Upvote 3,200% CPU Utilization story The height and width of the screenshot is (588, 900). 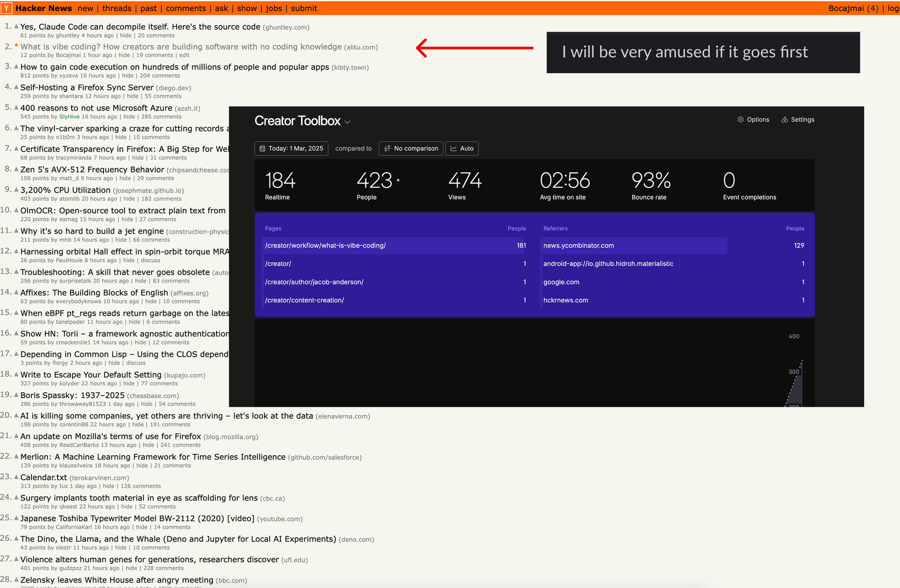point(16,190)
